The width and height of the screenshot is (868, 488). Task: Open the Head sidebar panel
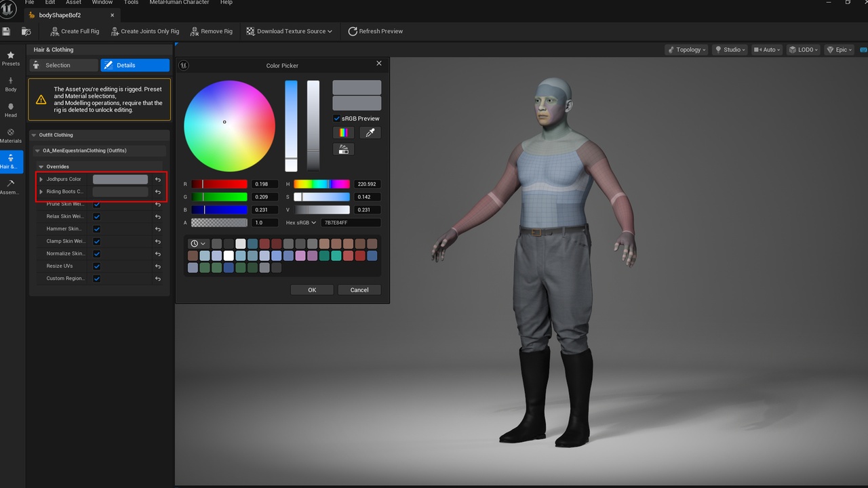(11, 110)
